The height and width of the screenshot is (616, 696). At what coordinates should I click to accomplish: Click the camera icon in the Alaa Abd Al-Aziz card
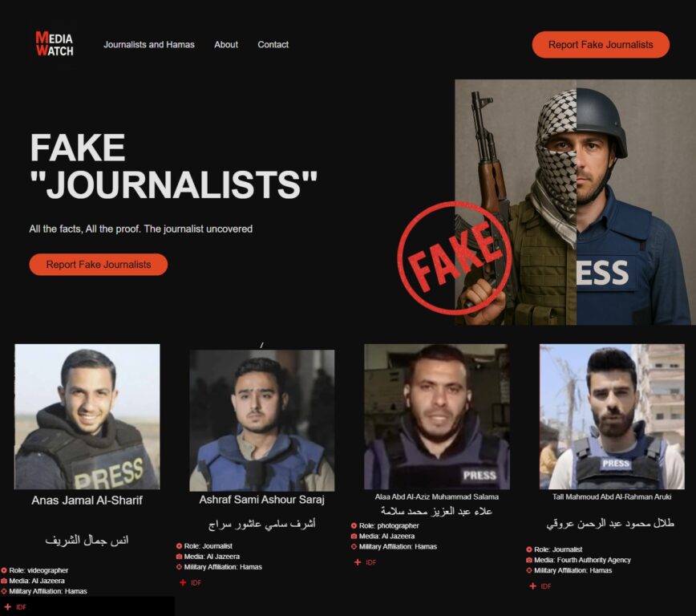click(354, 536)
